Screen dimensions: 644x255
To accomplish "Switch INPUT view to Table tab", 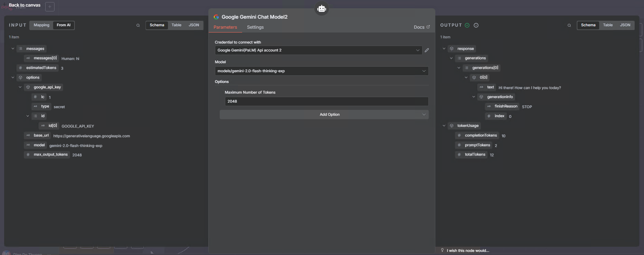I will coord(176,25).
